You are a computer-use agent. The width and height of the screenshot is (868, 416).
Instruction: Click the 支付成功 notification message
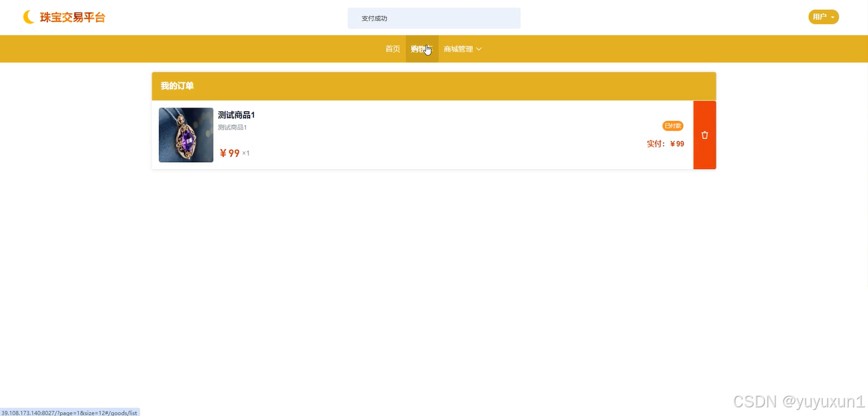tap(434, 19)
